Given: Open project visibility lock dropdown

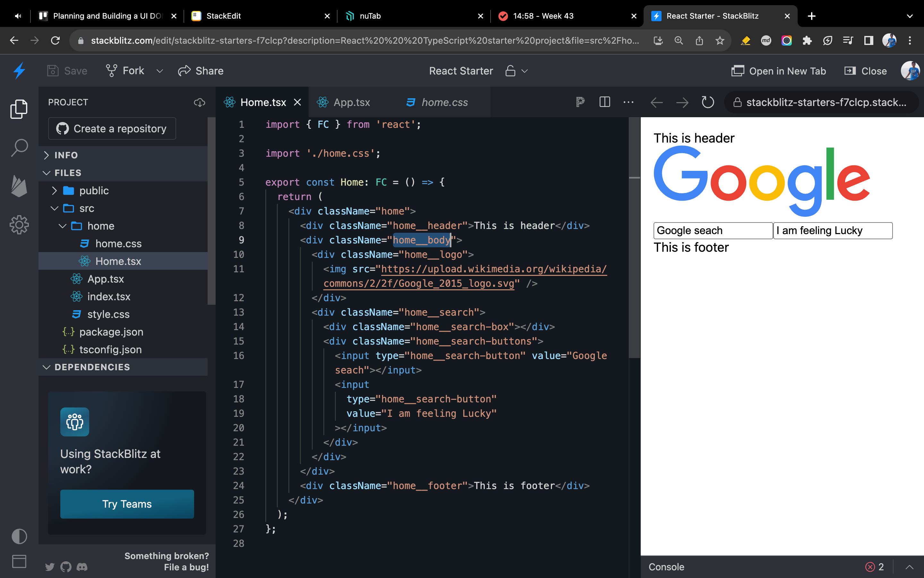Looking at the screenshot, I should 517,71.
